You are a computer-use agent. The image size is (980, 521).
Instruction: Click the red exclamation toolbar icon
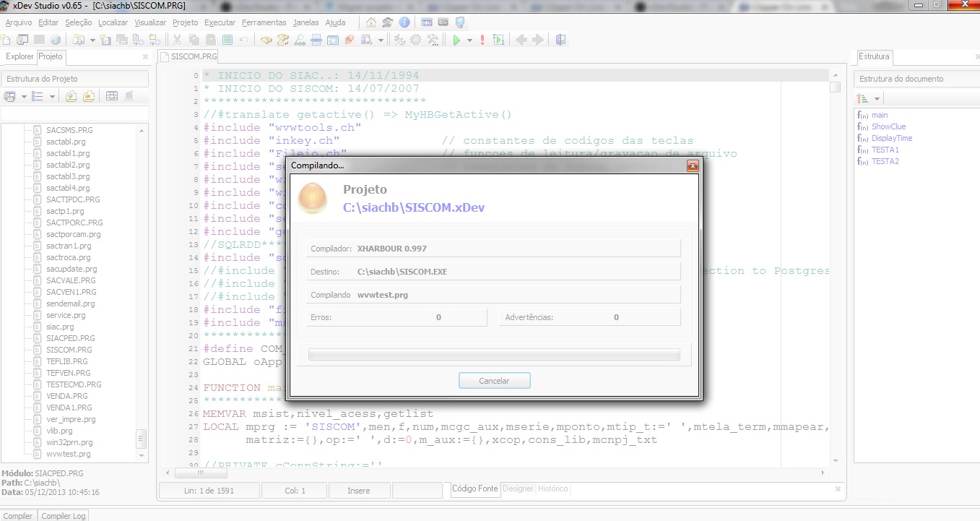(482, 40)
